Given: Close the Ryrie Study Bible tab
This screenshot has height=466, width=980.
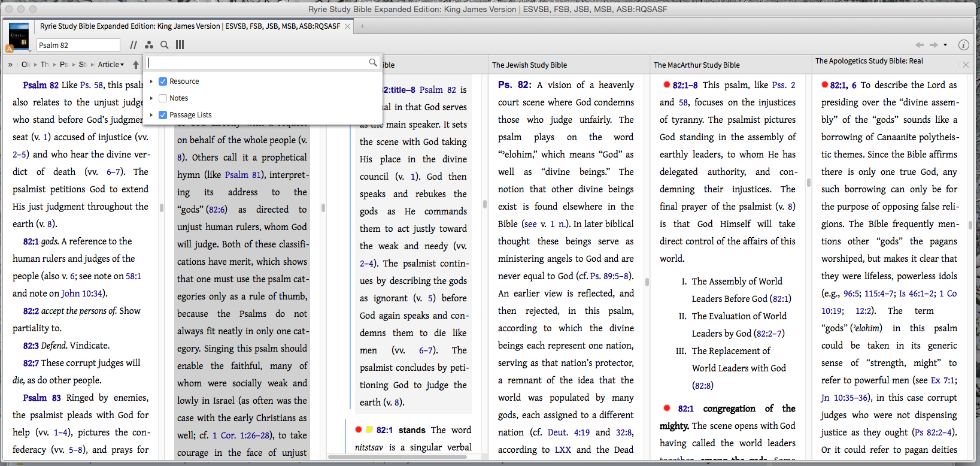Looking at the screenshot, I should (x=347, y=26).
